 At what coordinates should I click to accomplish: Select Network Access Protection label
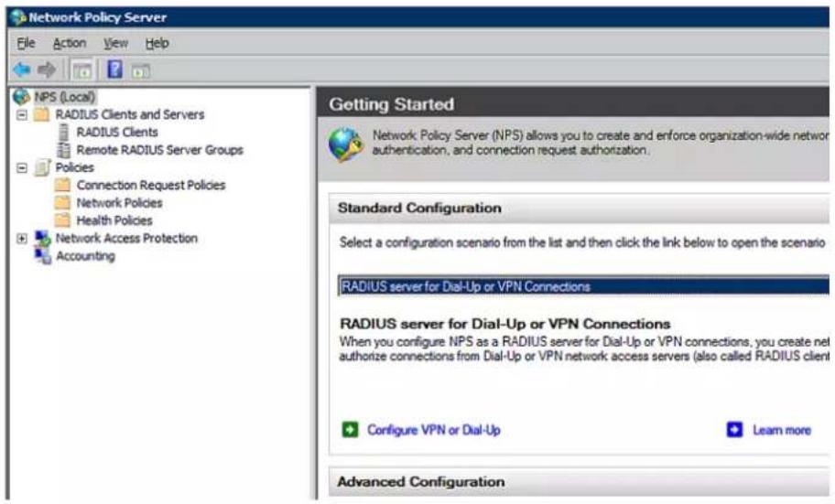pyautogui.click(x=126, y=239)
